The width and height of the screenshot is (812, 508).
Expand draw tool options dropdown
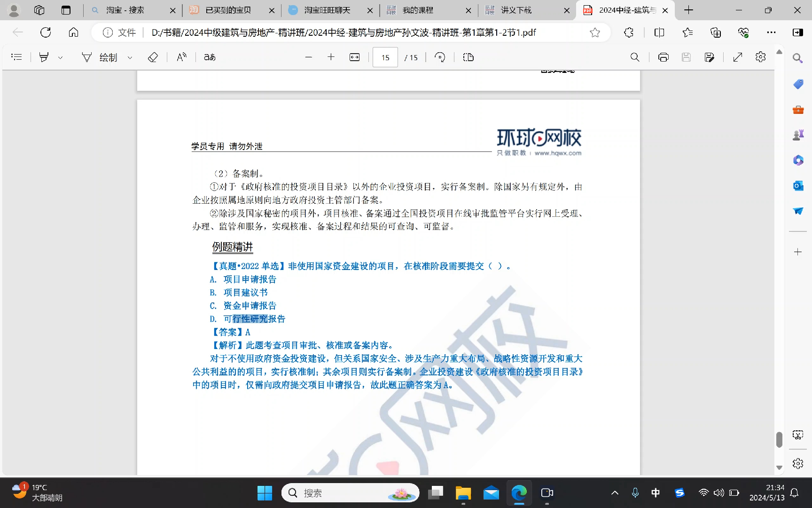click(130, 57)
